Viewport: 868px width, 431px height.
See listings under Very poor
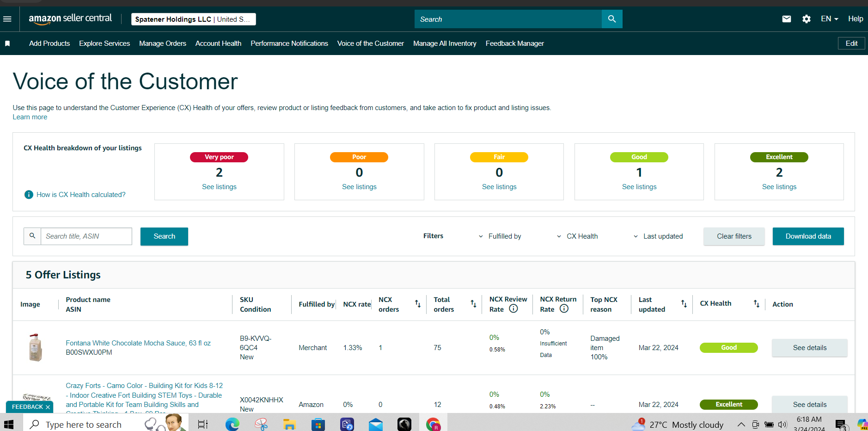(x=219, y=187)
